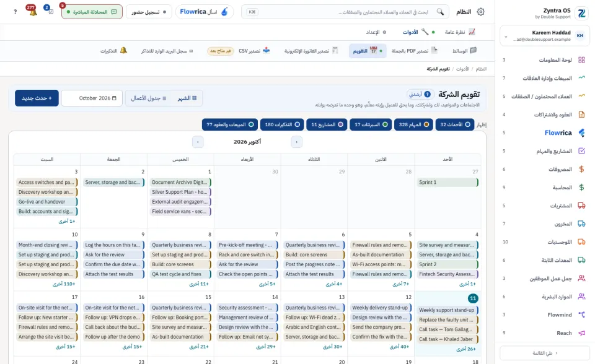The image size is (595, 364).
Task: Open the system settings gear icon
Action: click(x=480, y=12)
